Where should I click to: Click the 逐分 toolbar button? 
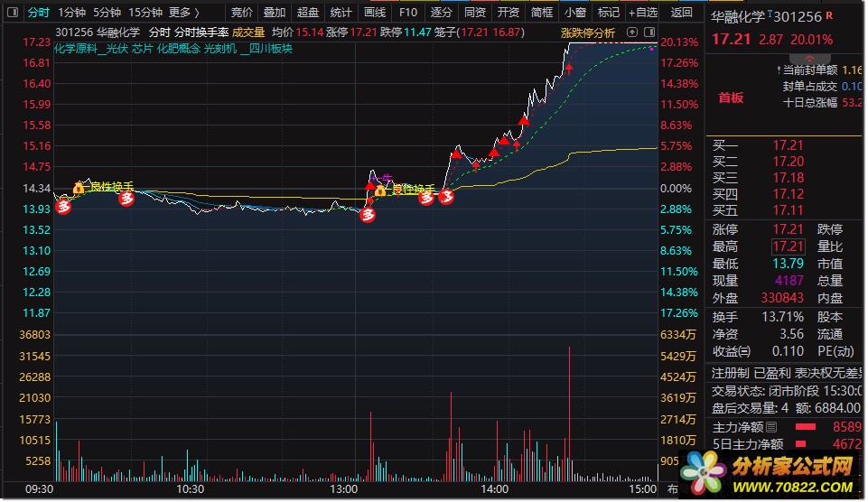pyautogui.click(x=441, y=12)
